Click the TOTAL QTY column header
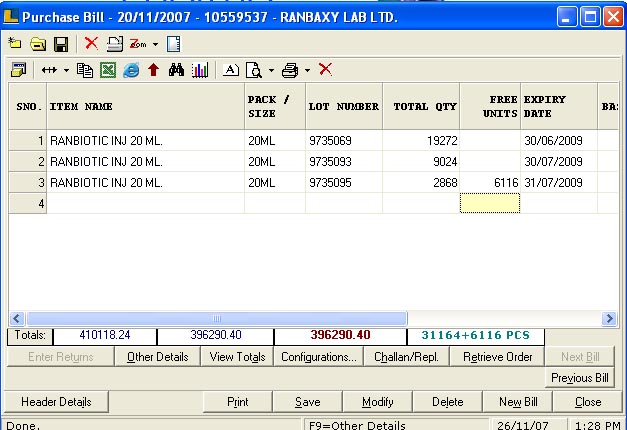 (x=421, y=106)
